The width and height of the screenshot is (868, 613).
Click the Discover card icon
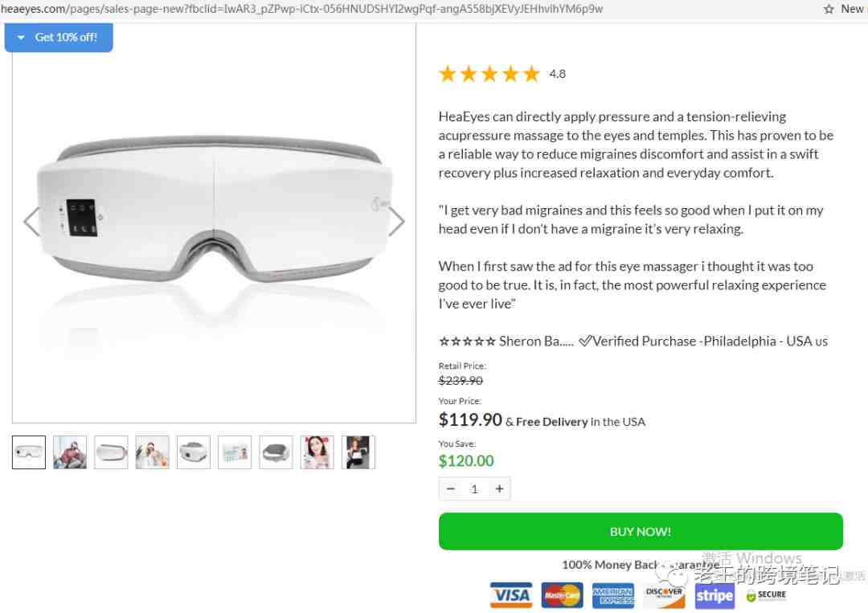pyautogui.click(x=664, y=595)
